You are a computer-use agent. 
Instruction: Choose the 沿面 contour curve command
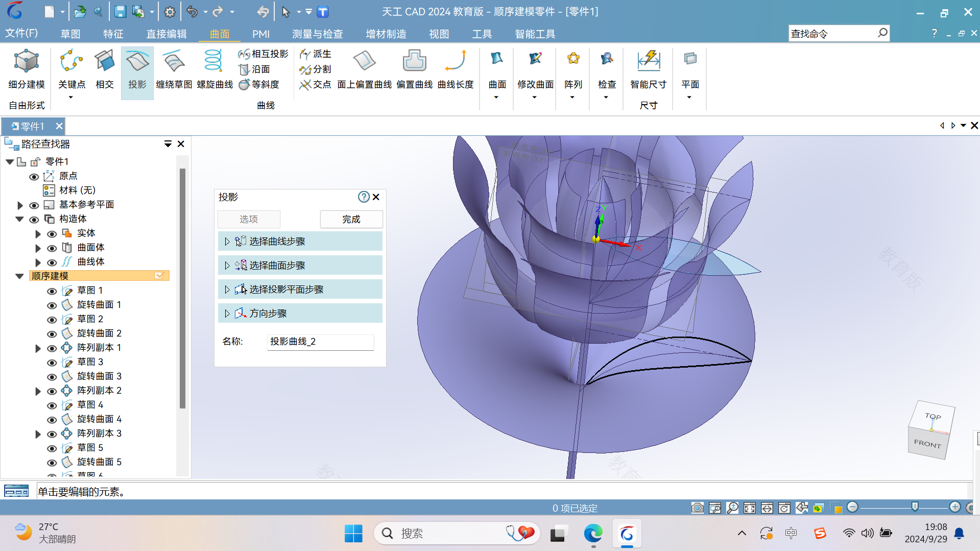(x=254, y=69)
